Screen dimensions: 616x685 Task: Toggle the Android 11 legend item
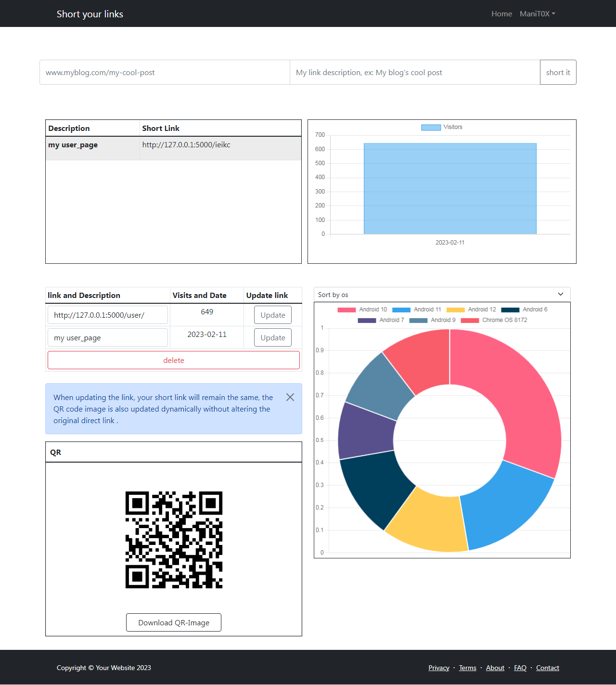click(x=417, y=310)
